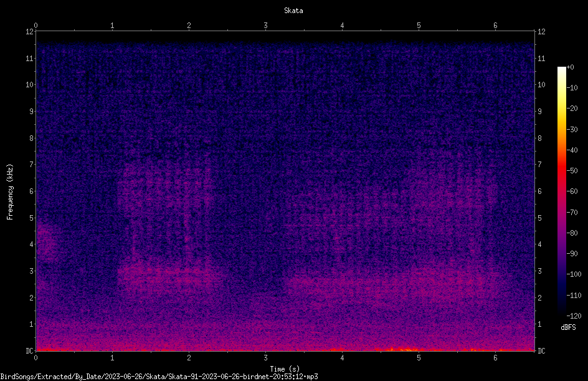Viewport: 588px width, 381px height.
Task: Click the 'Time (s)' axis label
Action: pyautogui.click(x=285, y=369)
